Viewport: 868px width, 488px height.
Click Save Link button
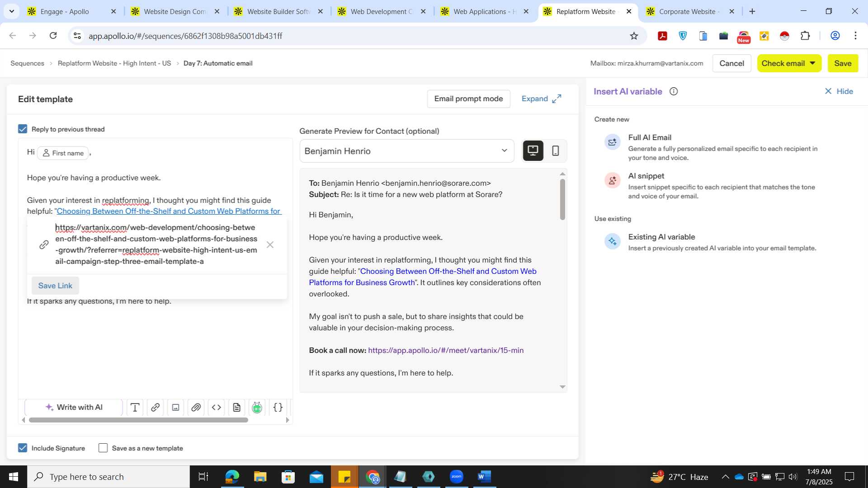[x=55, y=286]
